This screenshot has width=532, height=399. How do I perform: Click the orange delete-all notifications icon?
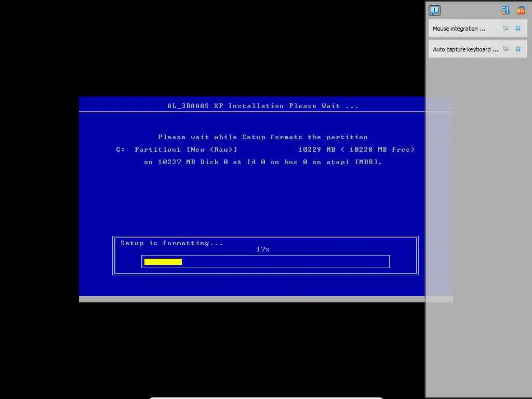[521, 10]
